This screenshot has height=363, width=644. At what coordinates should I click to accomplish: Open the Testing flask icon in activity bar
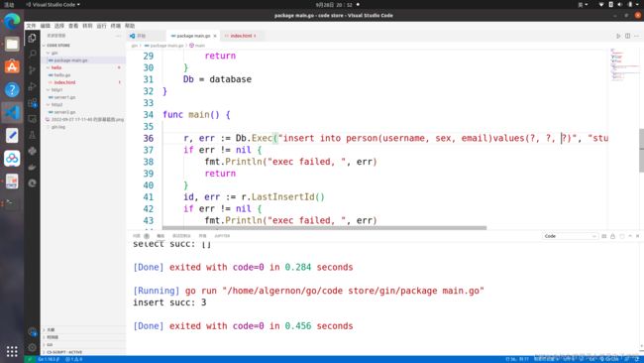[32, 135]
